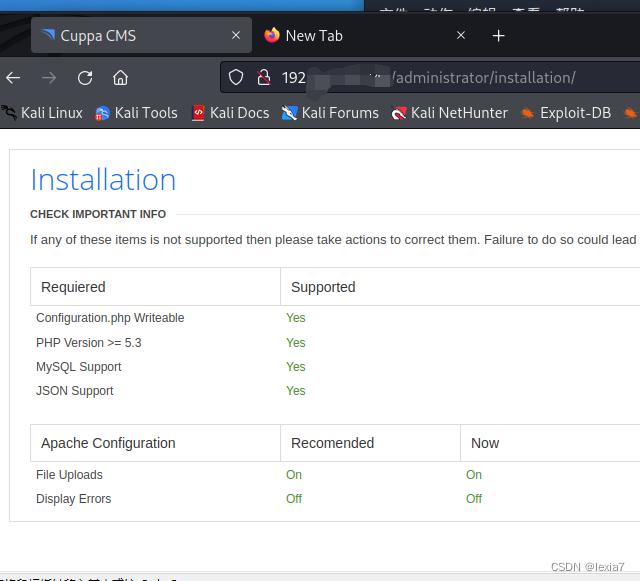Open the shield tracking protection icon
This screenshot has width=640, height=581.
[x=236, y=77]
